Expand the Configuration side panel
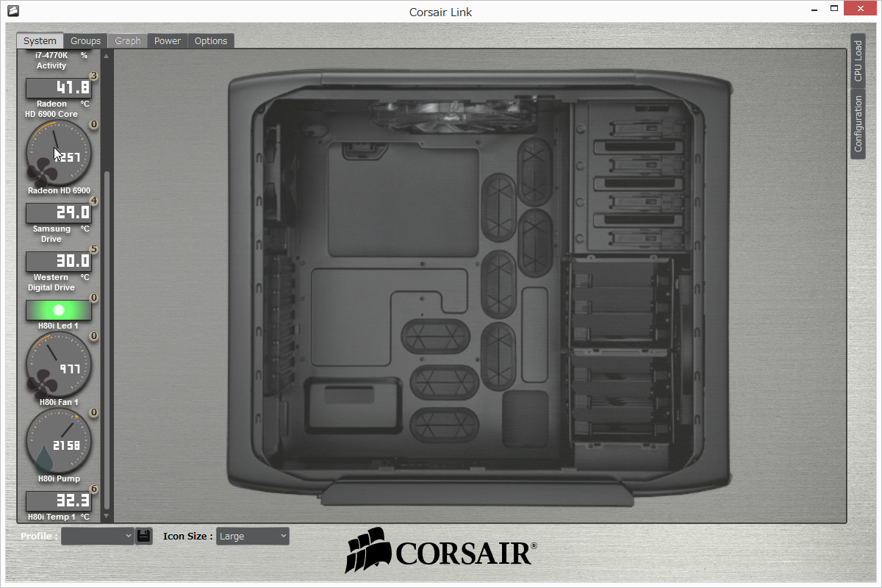 pyautogui.click(x=858, y=123)
